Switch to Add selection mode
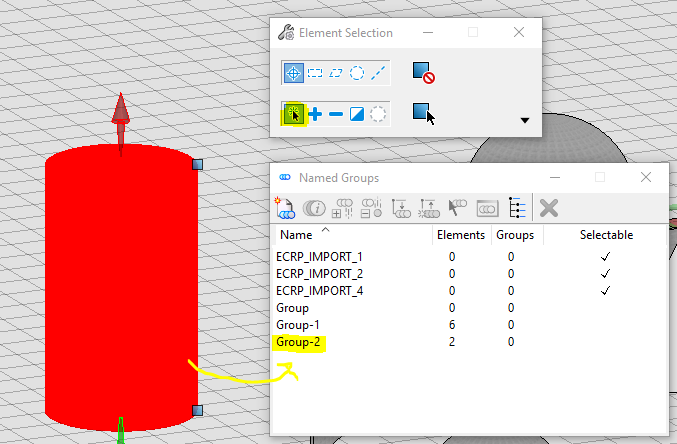The height and width of the screenshot is (444, 677). point(315,114)
